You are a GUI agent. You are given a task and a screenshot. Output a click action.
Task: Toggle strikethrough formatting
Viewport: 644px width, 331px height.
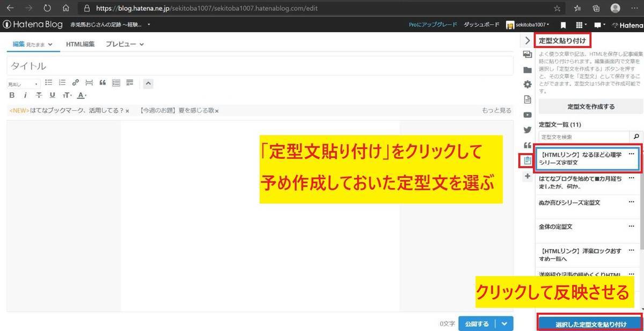coord(39,95)
